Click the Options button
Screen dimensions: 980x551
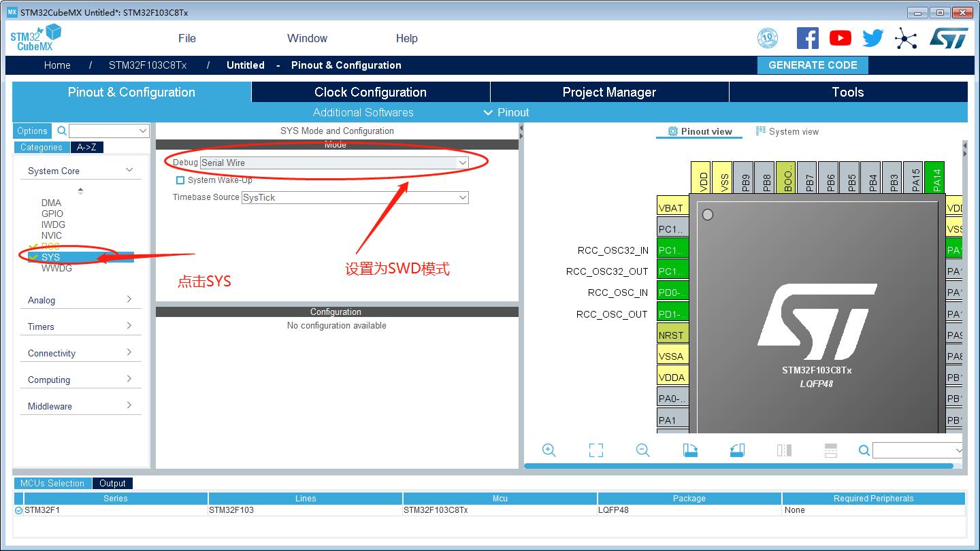click(x=33, y=131)
